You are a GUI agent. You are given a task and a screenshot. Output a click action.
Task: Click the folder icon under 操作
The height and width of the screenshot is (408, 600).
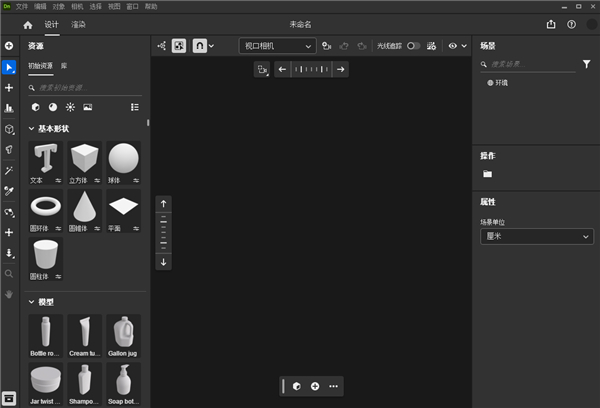(487, 174)
